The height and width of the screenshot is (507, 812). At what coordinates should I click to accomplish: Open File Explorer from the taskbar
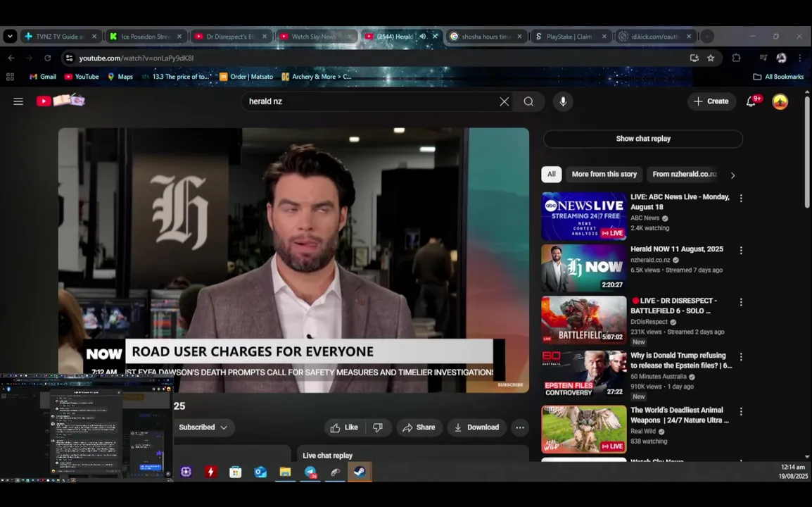coord(286,472)
